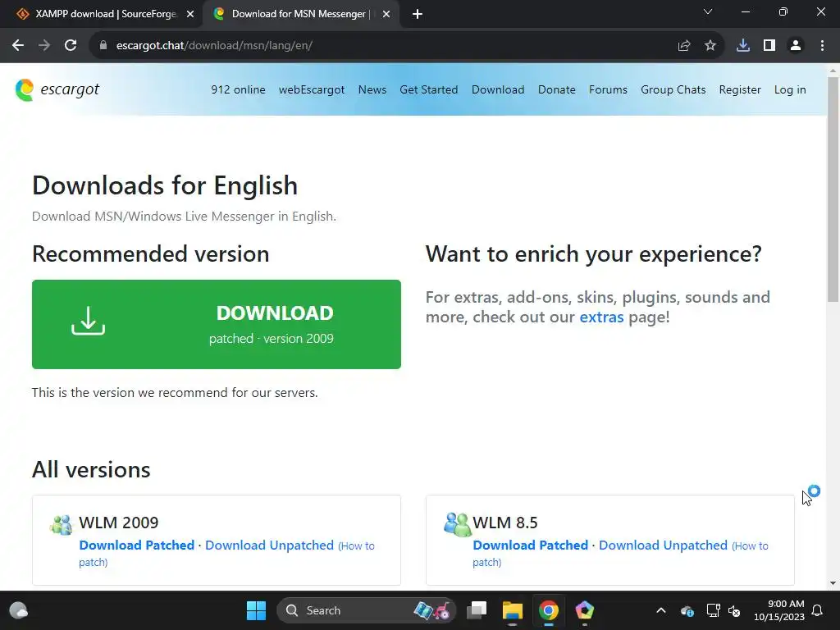840x630 pixels.
Task: Click Download Unpatched for WLM 2009
Action: pos(269,546)
